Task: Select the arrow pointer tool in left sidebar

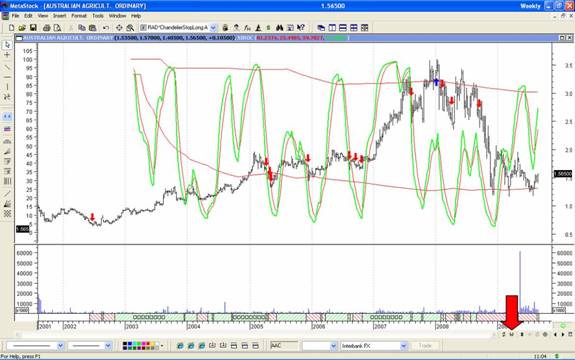Action: click(x=7, y=45)
